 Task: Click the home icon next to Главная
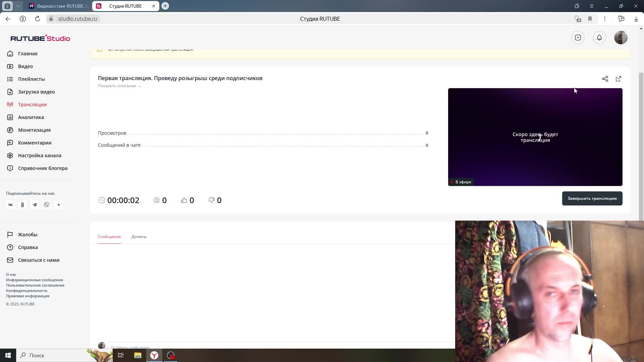tap(10, 54)
